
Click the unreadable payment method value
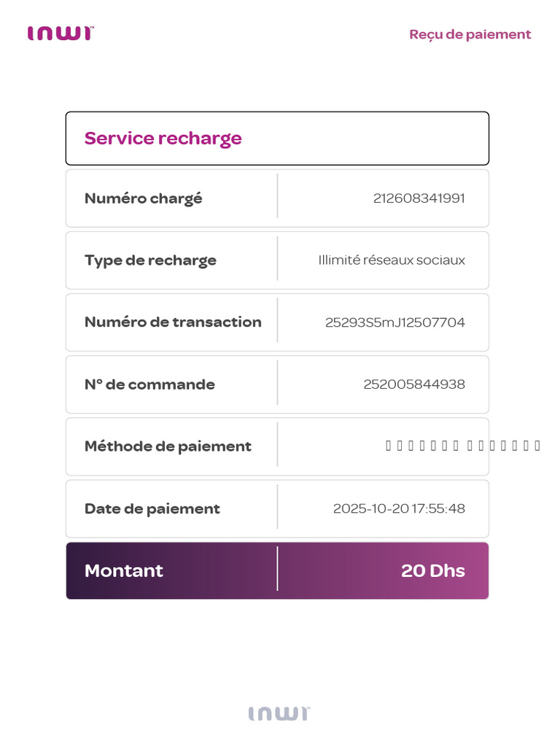[463, 446]
